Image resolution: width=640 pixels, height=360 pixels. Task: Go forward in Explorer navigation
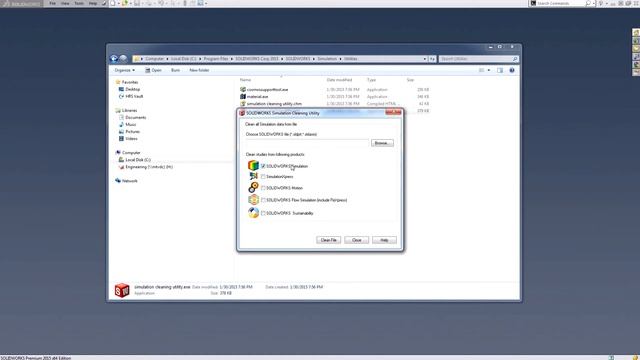[123, 59]
